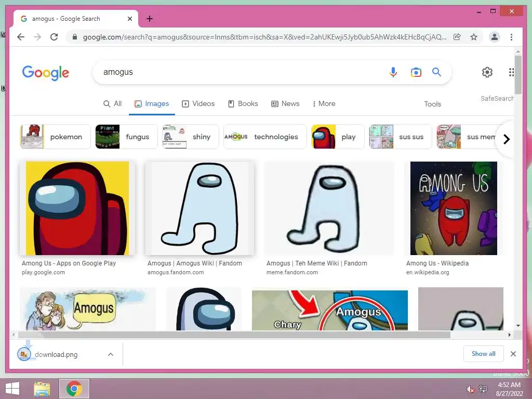Open the SafeSearch setting
Screen dimensions: 532x399
(497, 99)
